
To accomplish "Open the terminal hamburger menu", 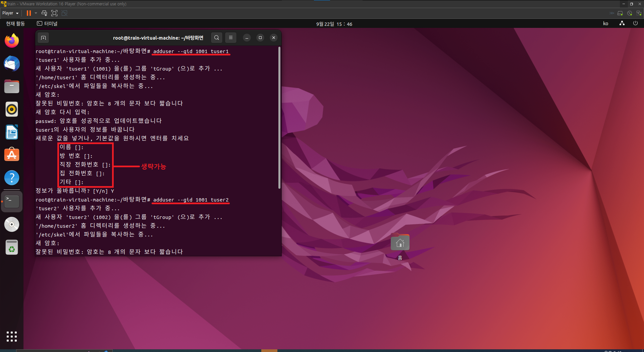I will click(231, 38).
